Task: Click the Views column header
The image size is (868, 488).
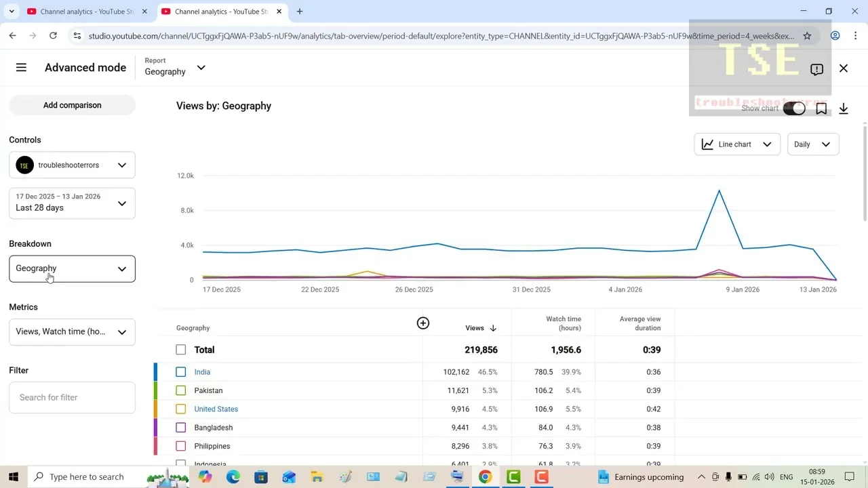Action: 475,328
